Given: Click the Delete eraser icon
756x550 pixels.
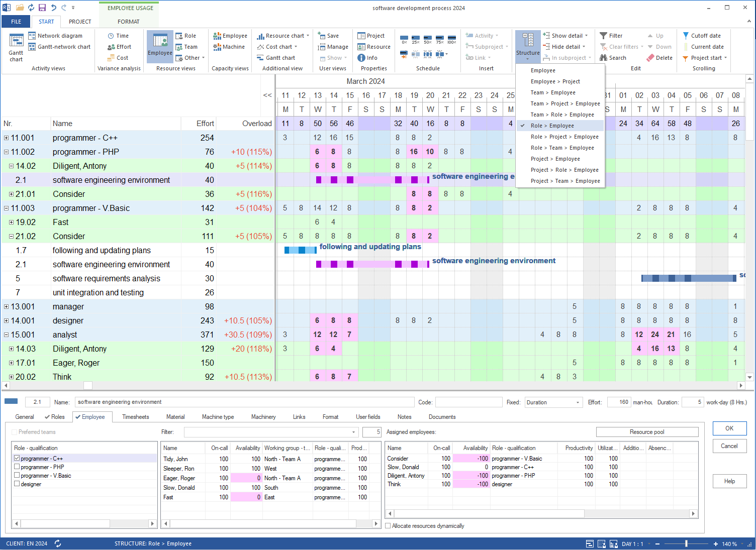Looking at the screenshot, I should (x=650, y=58).
